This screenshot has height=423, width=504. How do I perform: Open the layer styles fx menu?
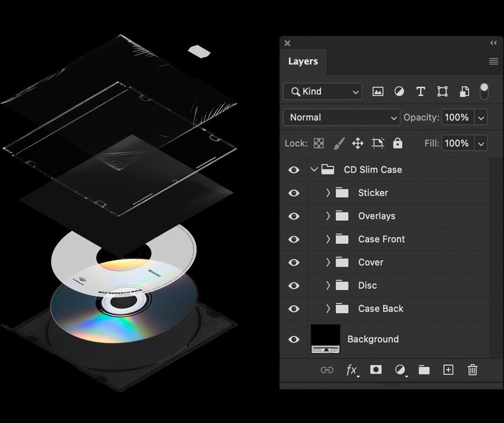coord(351,370)
